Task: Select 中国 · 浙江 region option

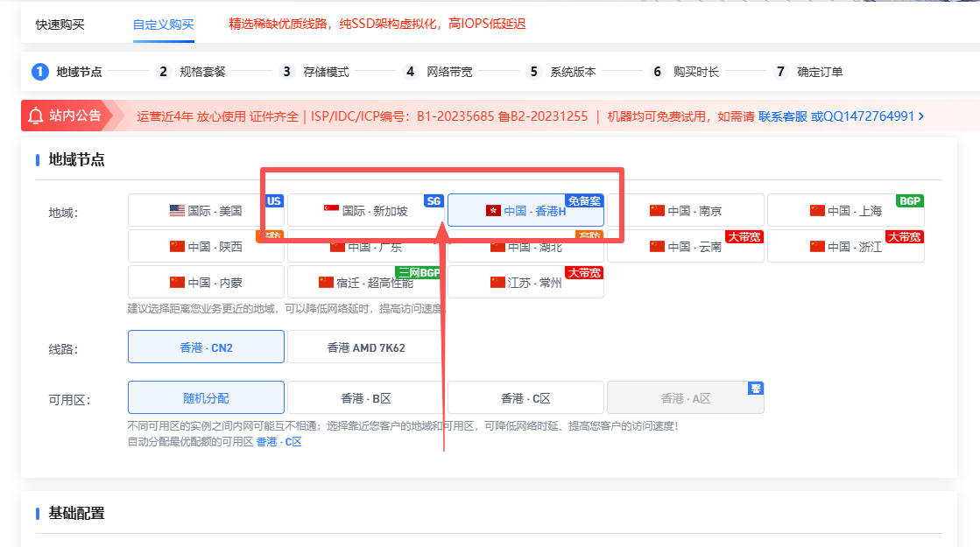Action: point(845,247)
